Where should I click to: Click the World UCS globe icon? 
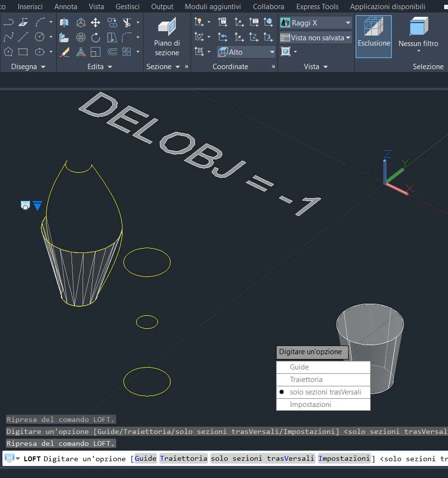click(x=268, y=22)
